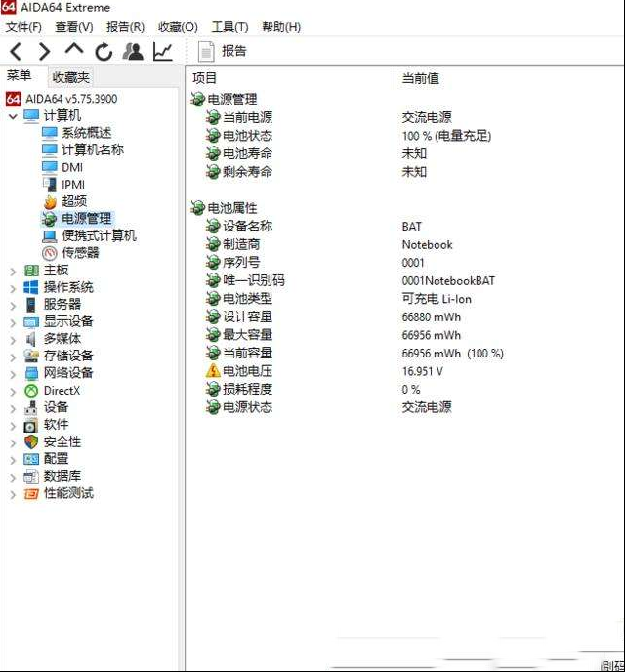
Task: Click DMI monitor icon
Action: (49, 167)
